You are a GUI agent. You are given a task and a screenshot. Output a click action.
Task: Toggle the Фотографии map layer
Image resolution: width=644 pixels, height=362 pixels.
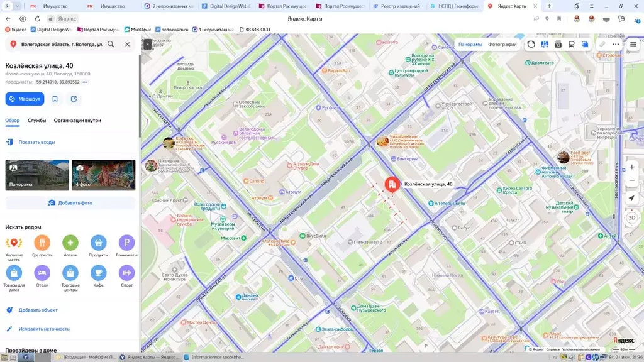502,45
